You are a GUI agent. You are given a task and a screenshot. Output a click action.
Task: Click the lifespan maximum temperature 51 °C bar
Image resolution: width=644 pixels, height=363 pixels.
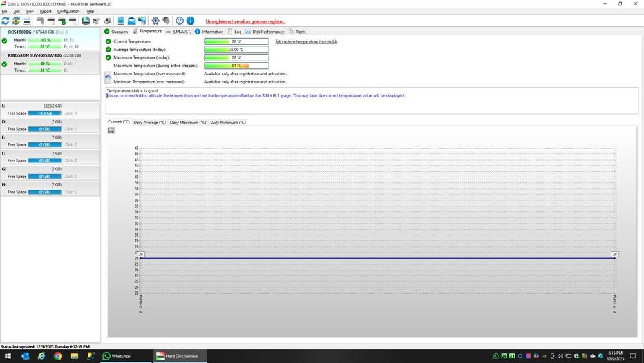[236, 66]
